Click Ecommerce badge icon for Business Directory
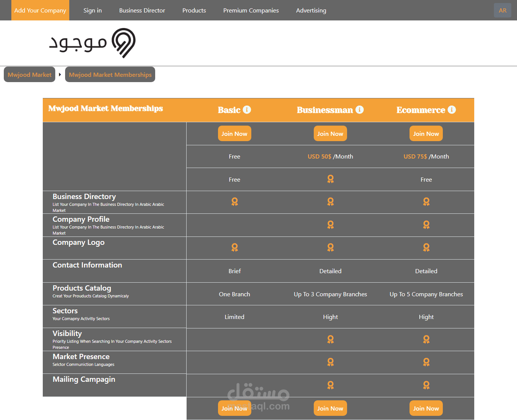This screenshot has height=420, width=517. tap(426, 202)
